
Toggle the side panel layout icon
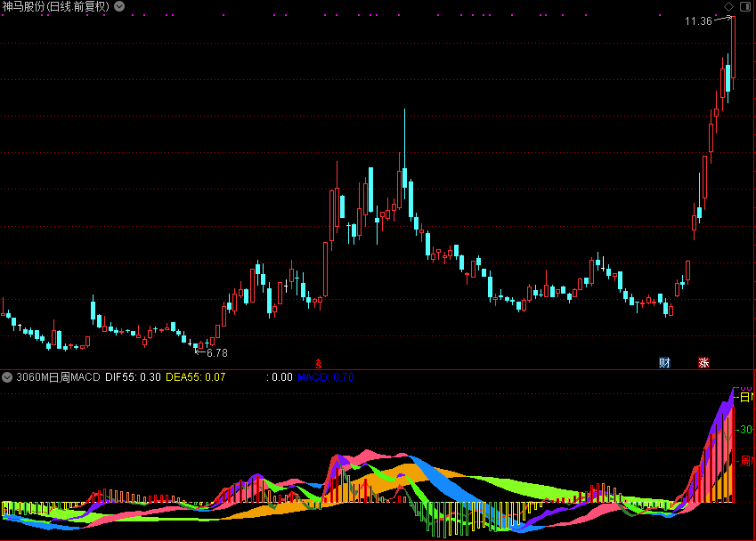tap(745, 6)
